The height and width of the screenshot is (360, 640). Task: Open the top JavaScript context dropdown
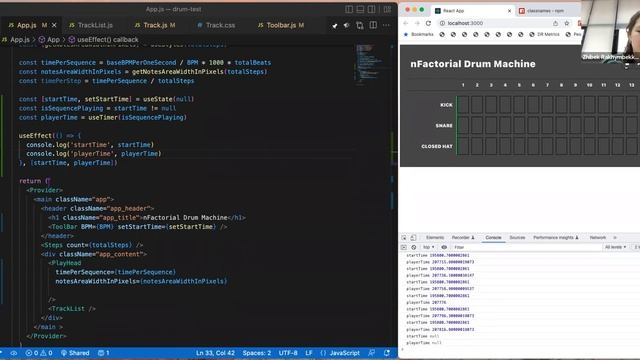coord(428,247)
